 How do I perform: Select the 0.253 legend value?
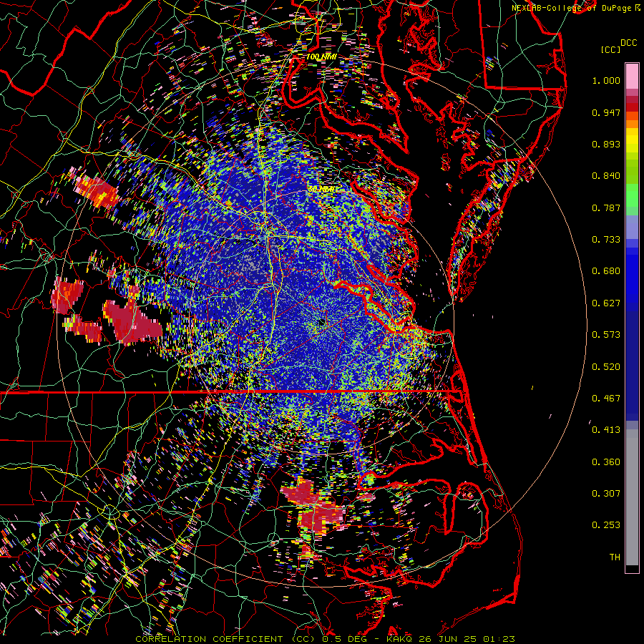[606, 525]
